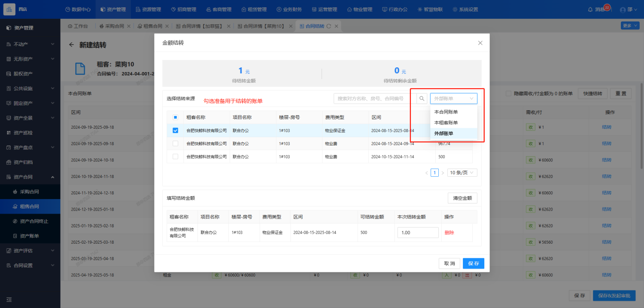Expand the 合同设置 sidebar group
The image size is (644, 308).
(30, 266)
